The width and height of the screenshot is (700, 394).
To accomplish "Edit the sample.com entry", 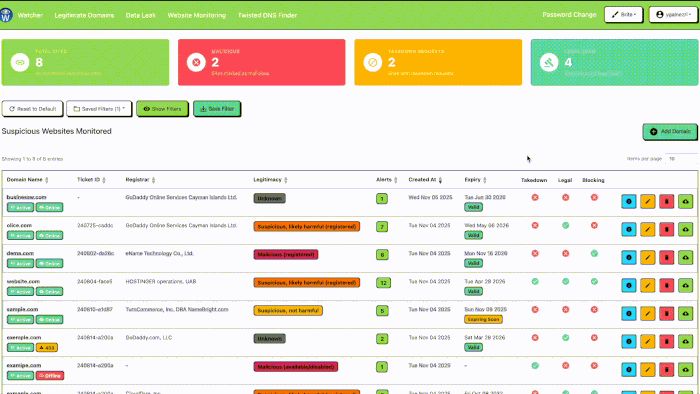I will (x=647, y=314).
